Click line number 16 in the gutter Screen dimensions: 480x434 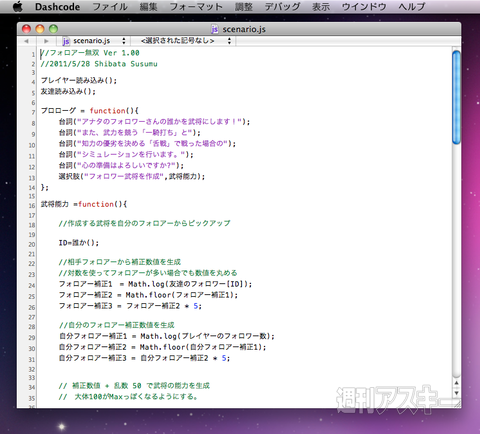coord(32,205)
